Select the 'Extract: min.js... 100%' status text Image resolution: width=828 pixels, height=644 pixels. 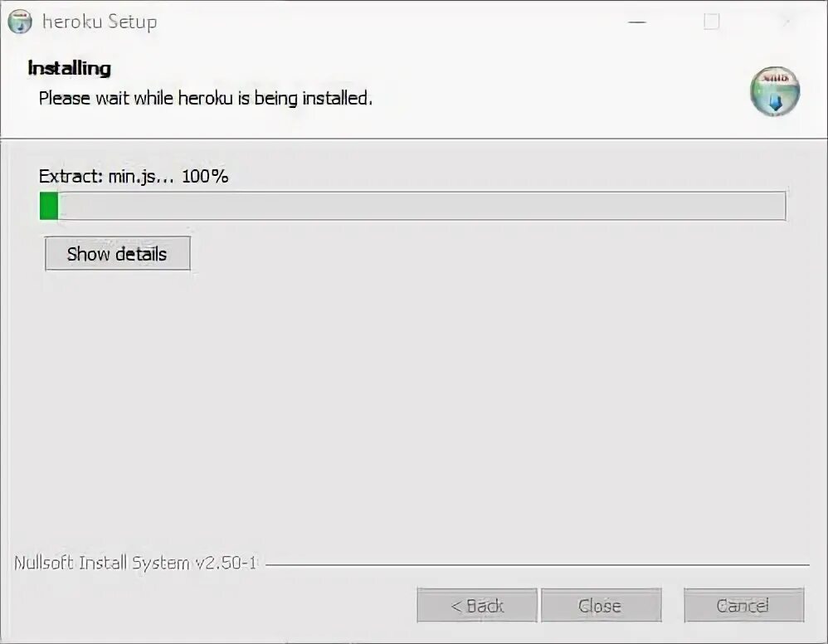(134, 177)
